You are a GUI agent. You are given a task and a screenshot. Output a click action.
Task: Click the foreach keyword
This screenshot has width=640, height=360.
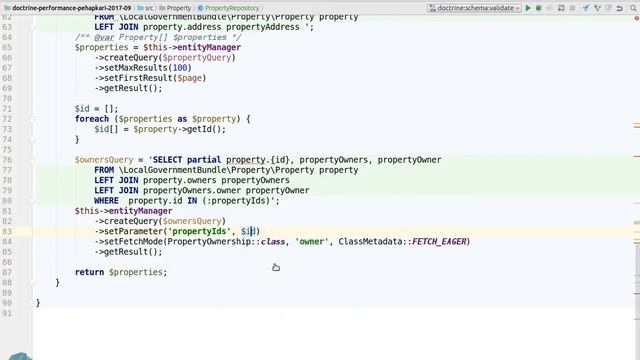coord(92,119)
